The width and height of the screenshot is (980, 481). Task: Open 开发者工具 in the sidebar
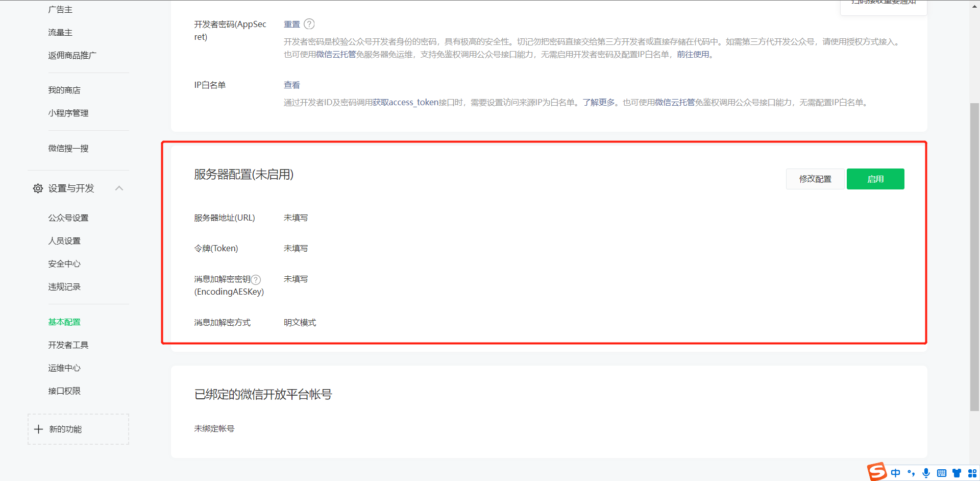coord(68,345)
